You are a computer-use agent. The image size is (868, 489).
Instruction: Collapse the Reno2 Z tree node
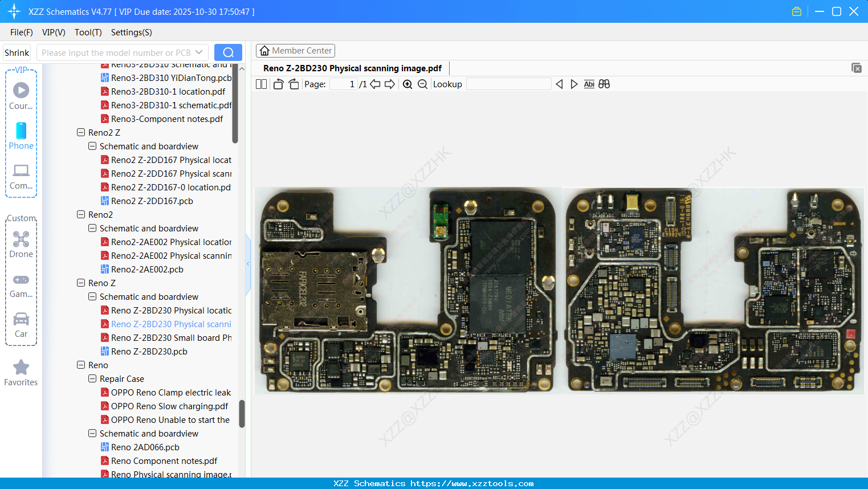click(x=81, y=132)
